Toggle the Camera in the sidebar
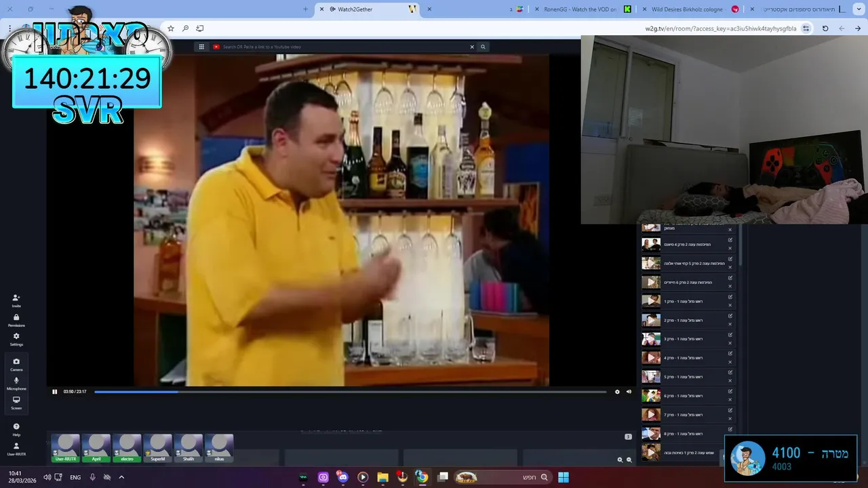Screen dimensions: 868x488 tap(16, 365)
